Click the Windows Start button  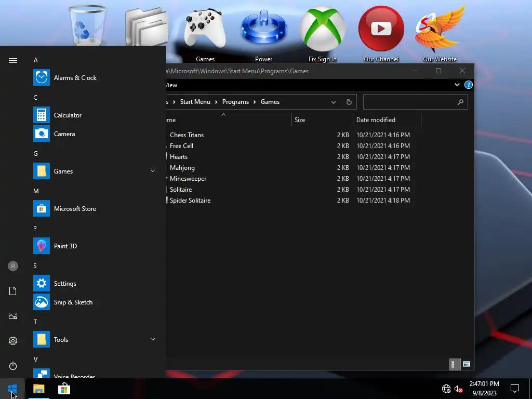(12, 389)
